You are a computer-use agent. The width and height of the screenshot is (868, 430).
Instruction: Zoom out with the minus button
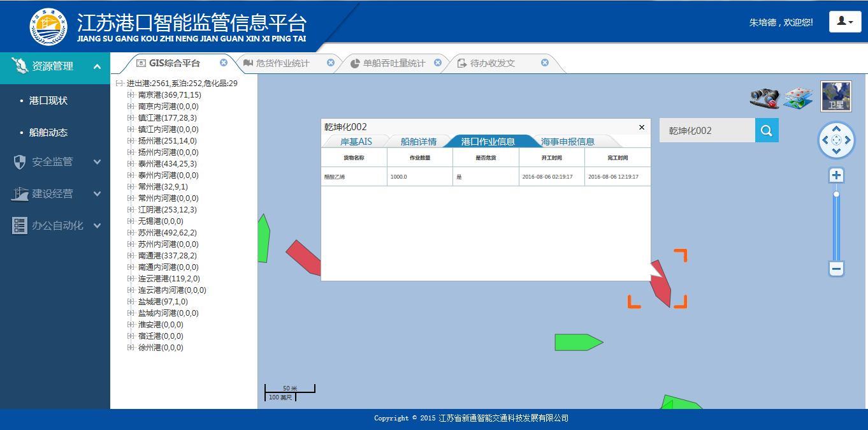click(837, 269)
